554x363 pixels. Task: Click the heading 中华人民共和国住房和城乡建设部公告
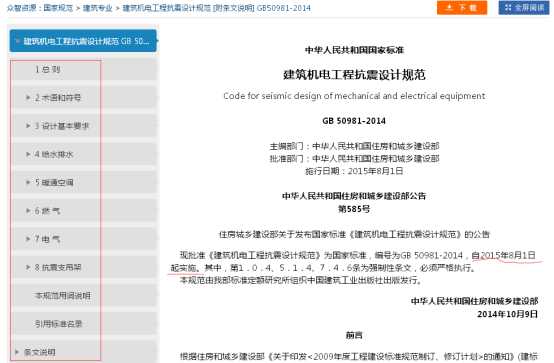(x=354, y=196)
